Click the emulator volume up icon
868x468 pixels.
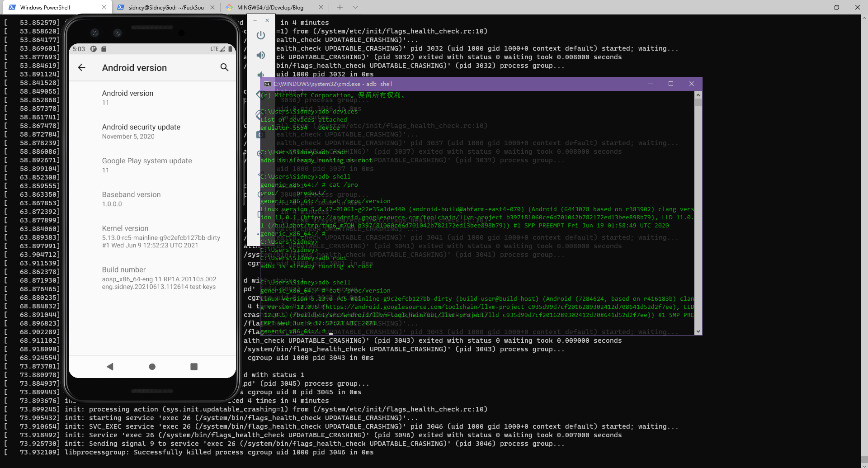261,55
